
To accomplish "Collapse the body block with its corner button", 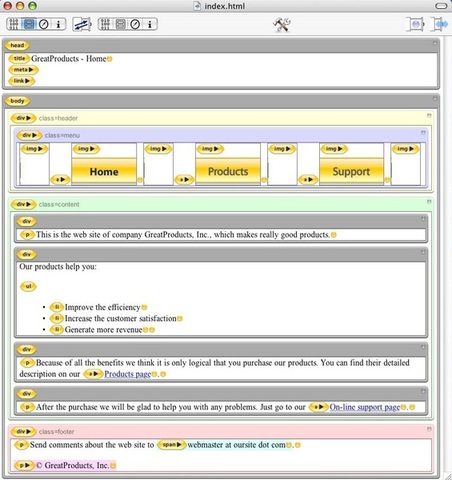I will [x=435, y=99].
